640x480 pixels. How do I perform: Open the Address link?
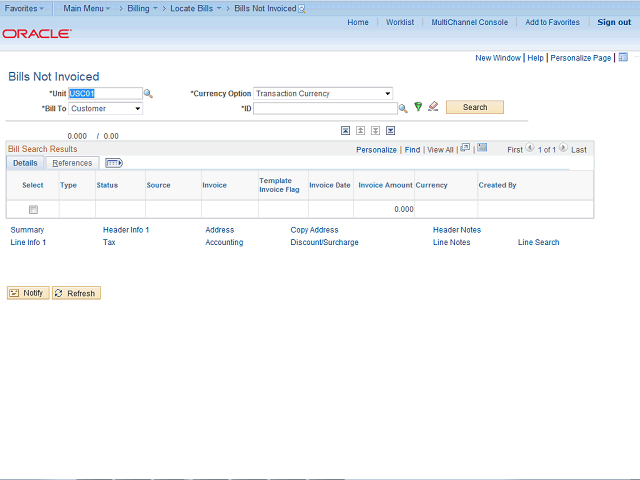(x=220, y=230)
